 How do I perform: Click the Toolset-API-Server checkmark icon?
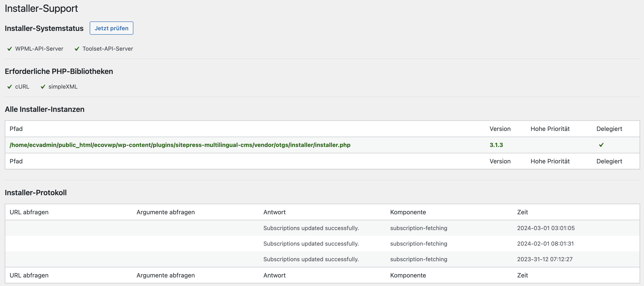[x=77, y=49]
